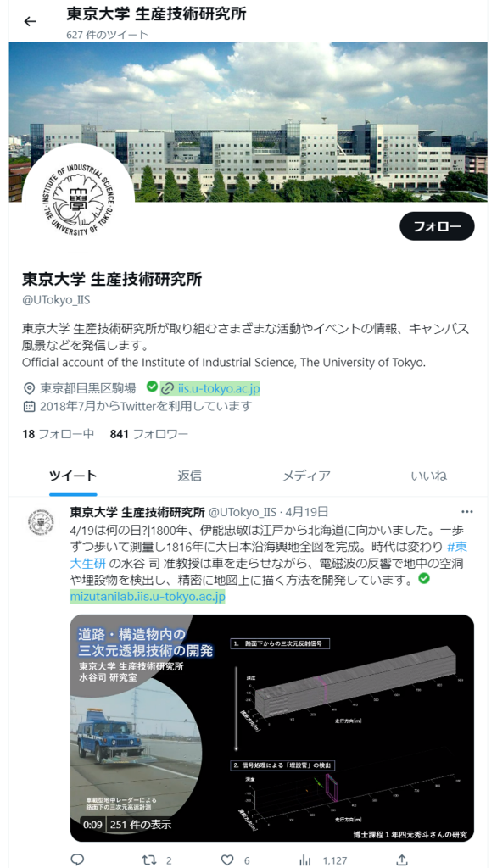Switch to the 返信 tab

tap(189, 476)
